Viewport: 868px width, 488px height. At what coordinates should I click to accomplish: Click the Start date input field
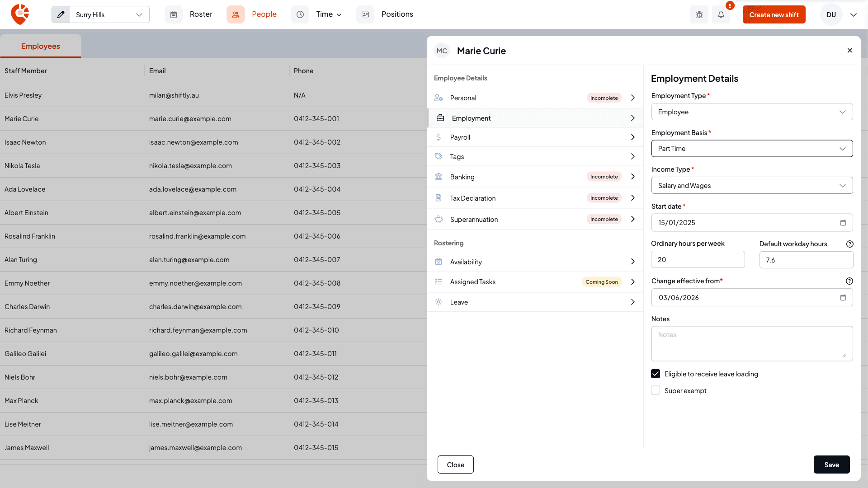point(752,223)
